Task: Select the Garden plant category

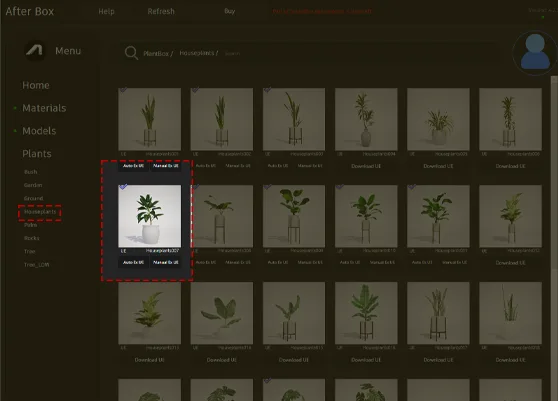Action: tap(33, 185)
